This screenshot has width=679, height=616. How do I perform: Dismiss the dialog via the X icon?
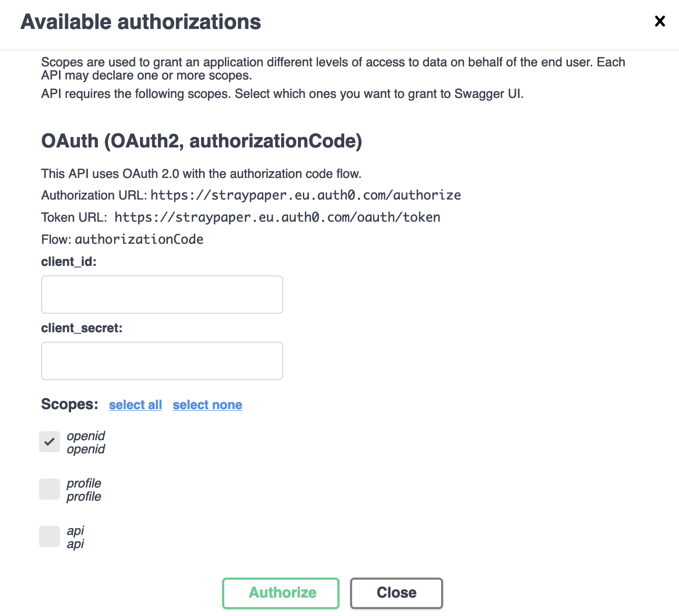(x=660, y=21)
